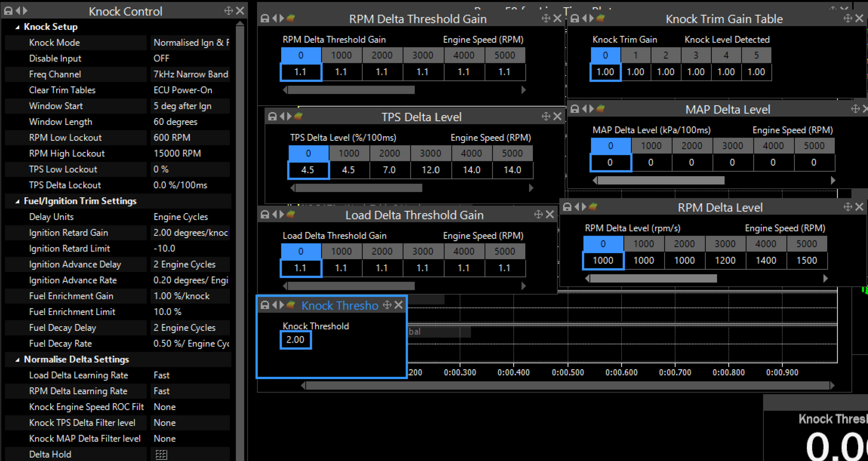Click the next arrow in Knock Trim Gain Table header
Image resolution: width=868 pixels, height=461 pixels.
(x=591, y=18)
